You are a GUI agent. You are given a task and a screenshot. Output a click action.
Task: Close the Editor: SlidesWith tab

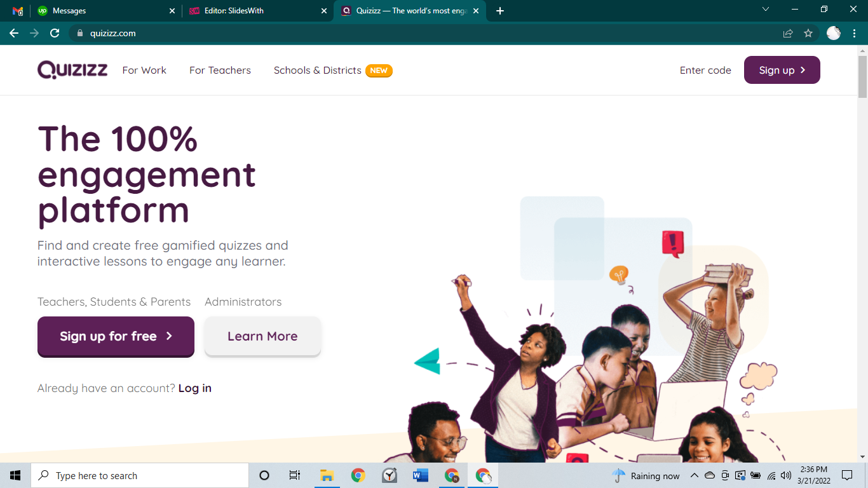(x=324, y=11)
